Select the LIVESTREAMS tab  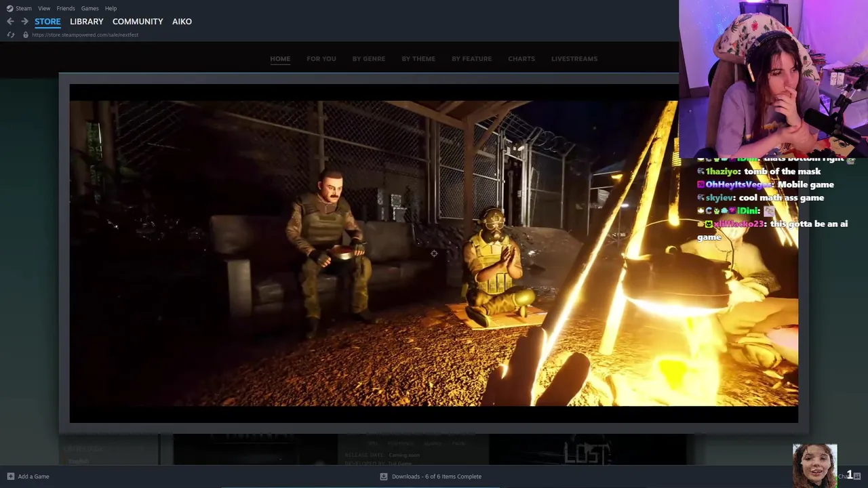point(574,59)
